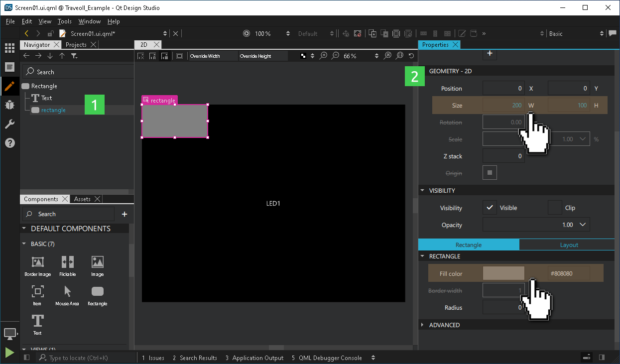
Task: Toggle the Clip checkbox
Action: click(x=554, y=208)
